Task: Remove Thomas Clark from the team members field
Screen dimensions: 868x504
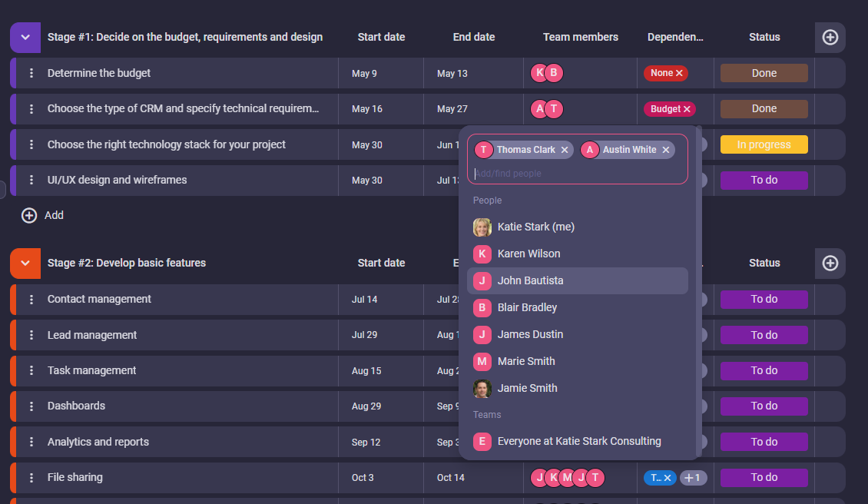Action: click(x=565, y=150)
